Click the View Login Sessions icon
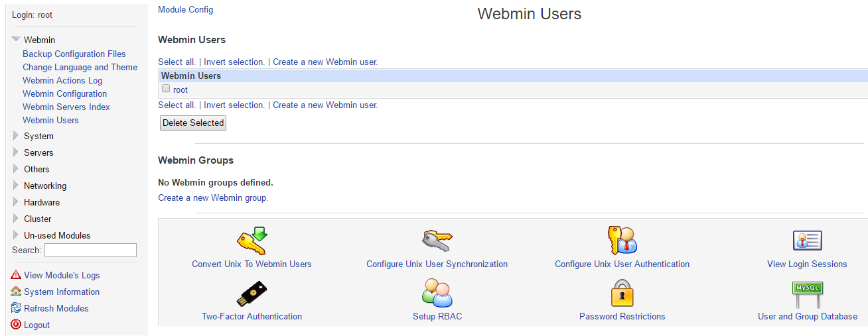 point(807,241)
